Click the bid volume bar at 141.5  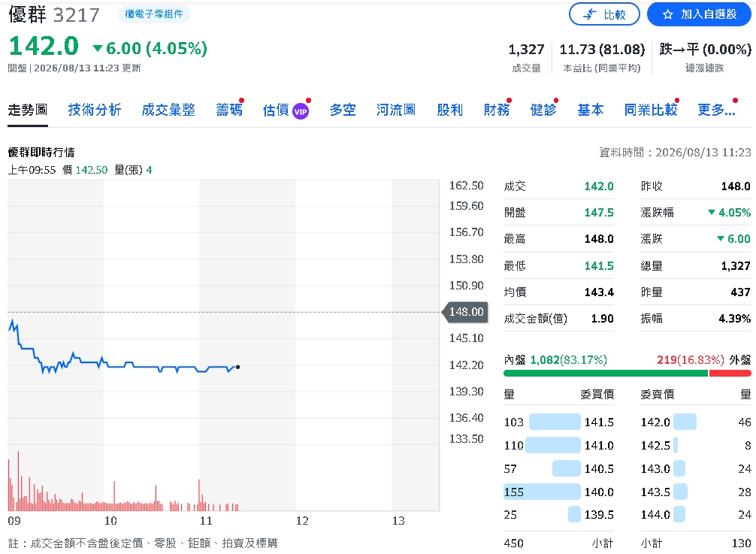pos(555,422)
